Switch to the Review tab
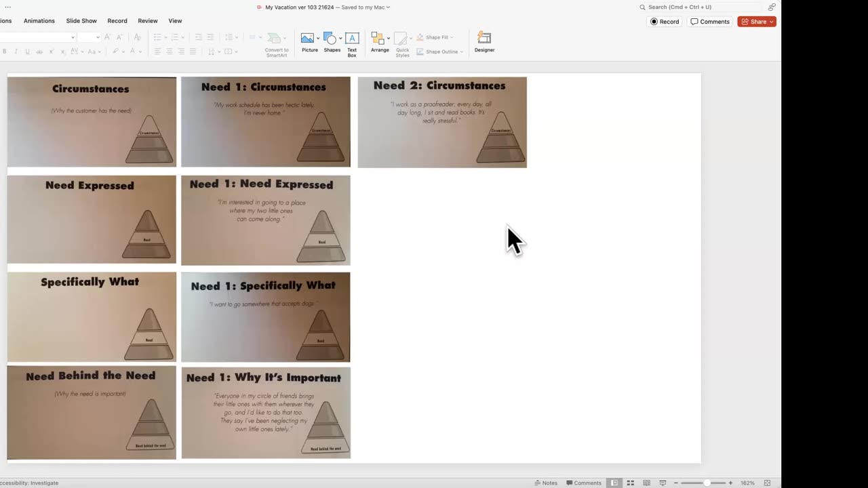868x488 pixels. coord(148,21)
